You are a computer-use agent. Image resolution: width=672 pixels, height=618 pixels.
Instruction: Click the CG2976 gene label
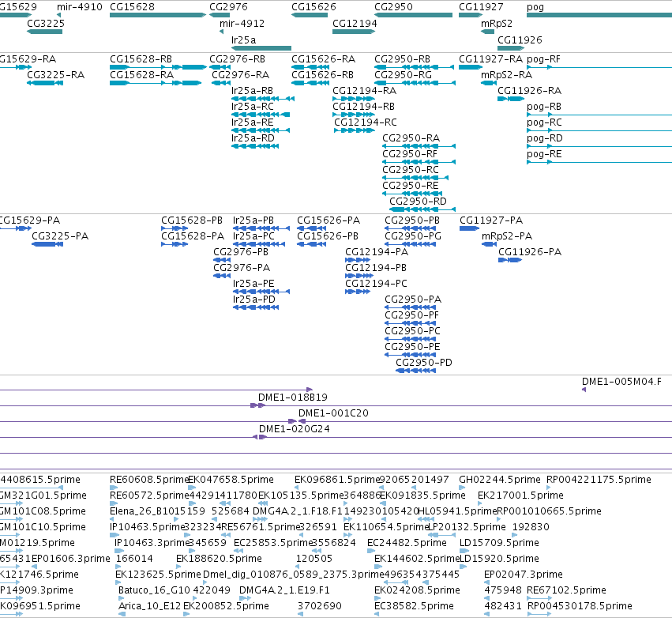click(228, 7)
